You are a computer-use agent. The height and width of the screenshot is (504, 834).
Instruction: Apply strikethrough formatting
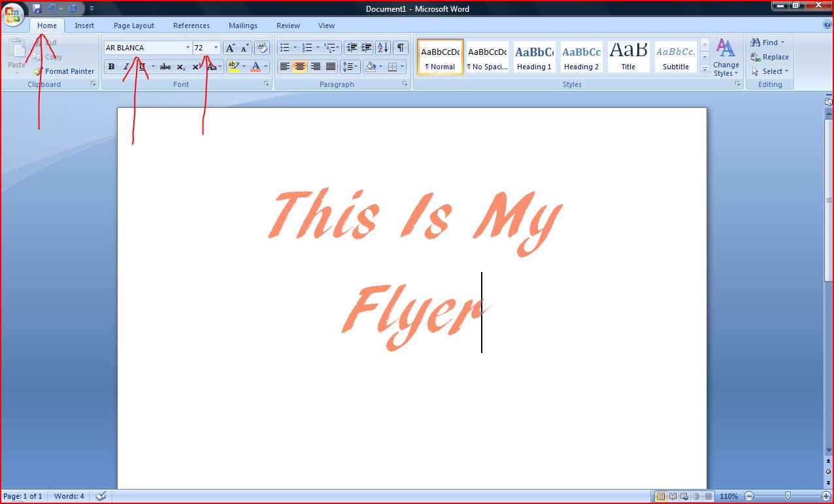[x=165, y=66]
